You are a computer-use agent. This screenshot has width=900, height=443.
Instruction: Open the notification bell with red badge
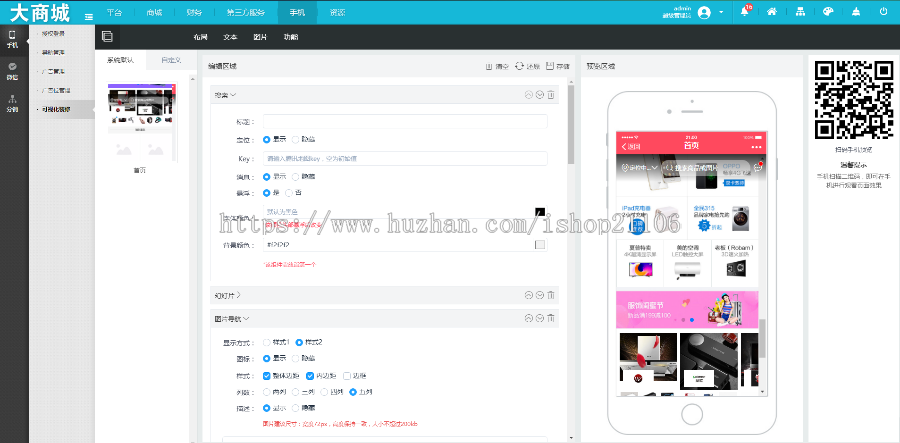(745, 11)
